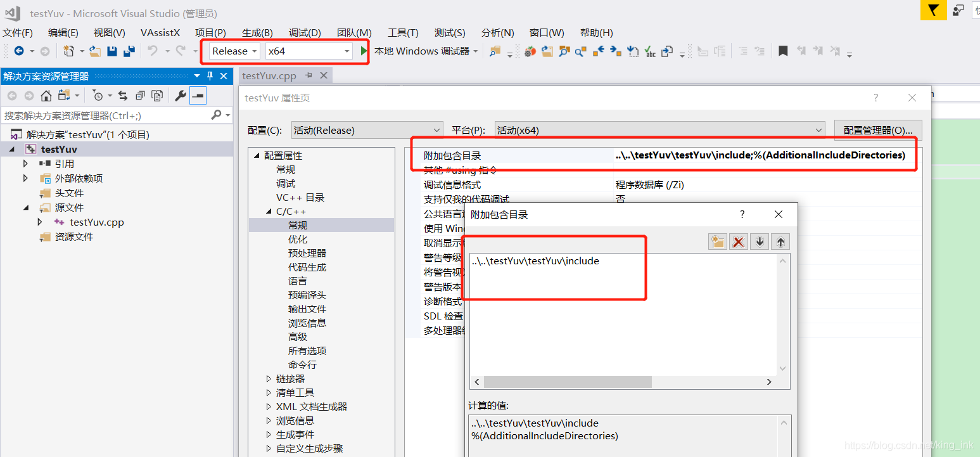The image size is (980, 457).
Task: Click the collapse all icon in Solution Explorer
Action: 140,96
